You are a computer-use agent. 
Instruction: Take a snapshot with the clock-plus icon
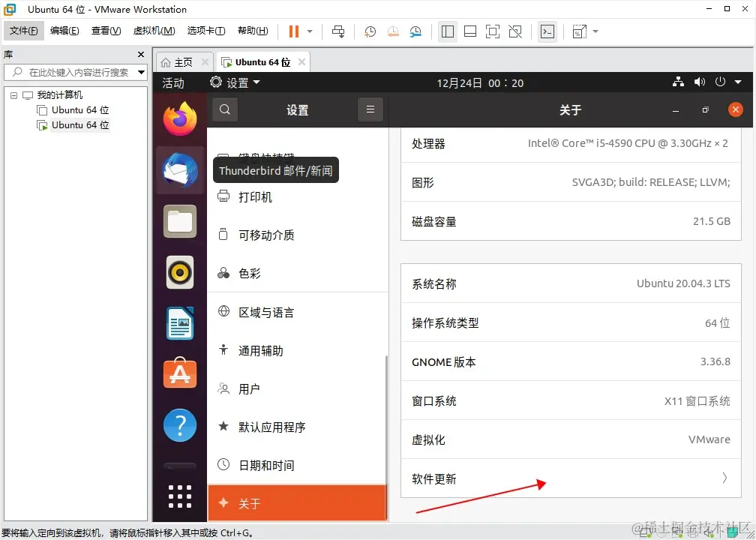click(x=370, y=31)
